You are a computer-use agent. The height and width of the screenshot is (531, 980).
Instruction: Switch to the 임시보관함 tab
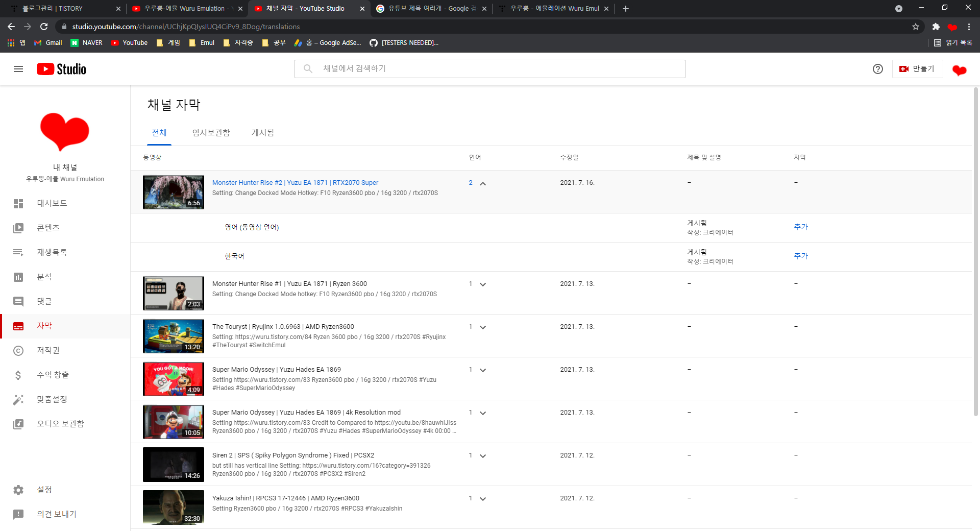[211, 133]
